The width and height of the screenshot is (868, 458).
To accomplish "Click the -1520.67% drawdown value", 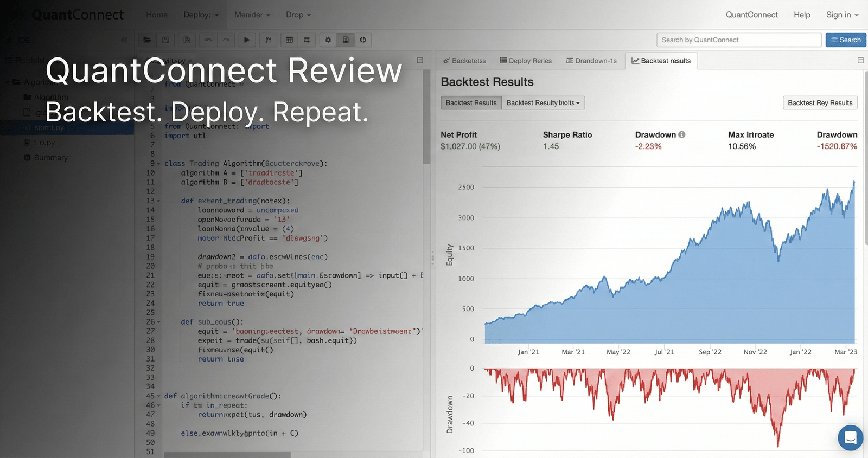I will 837,146.
